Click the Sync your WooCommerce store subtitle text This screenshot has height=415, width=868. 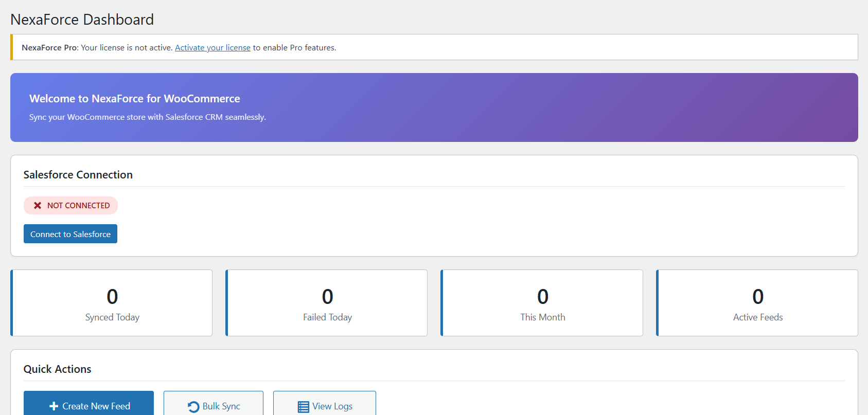point(148,117)
